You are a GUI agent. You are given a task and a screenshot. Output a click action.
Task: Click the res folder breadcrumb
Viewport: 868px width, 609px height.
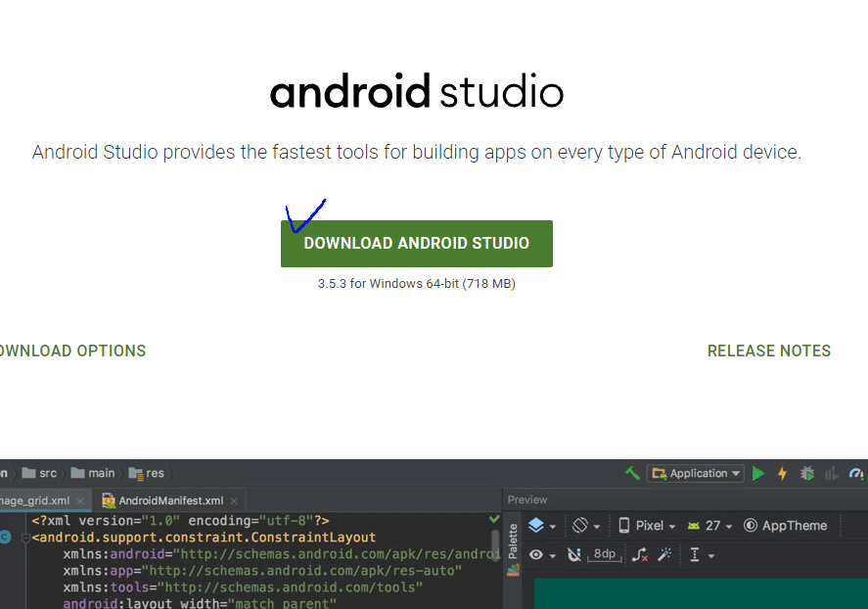tap(147, 473)
